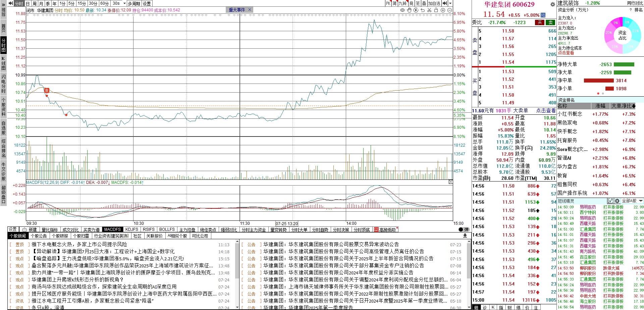The image size is (644, 310).
Task: Select the hand pan tool icon
Action: 409,10
